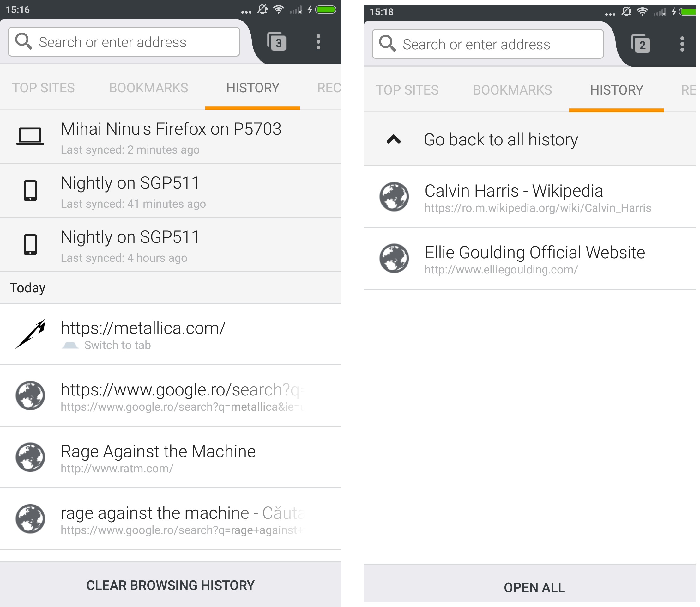This screenshot has width=700, height=607.
Task: Switch to Top Sites tab on left screen
Action: coord(43,88)
